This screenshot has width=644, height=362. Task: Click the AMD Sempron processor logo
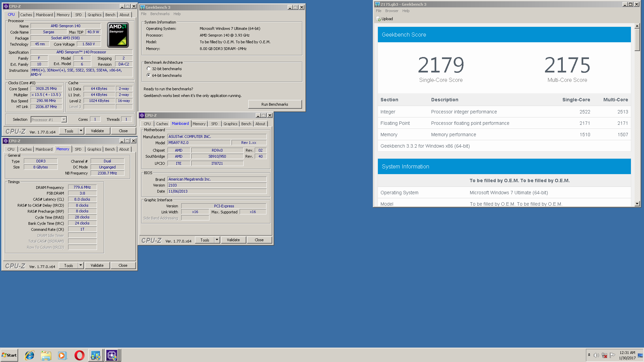[118, 35]
